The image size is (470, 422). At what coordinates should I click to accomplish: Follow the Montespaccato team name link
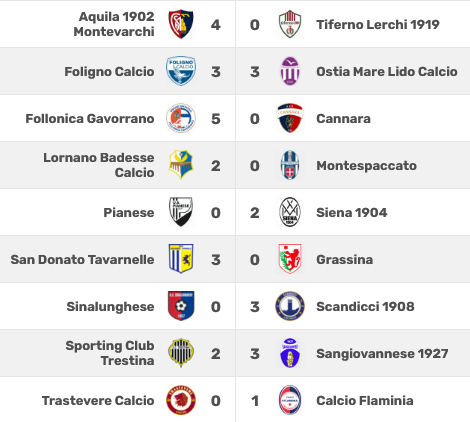click(366, 166)
